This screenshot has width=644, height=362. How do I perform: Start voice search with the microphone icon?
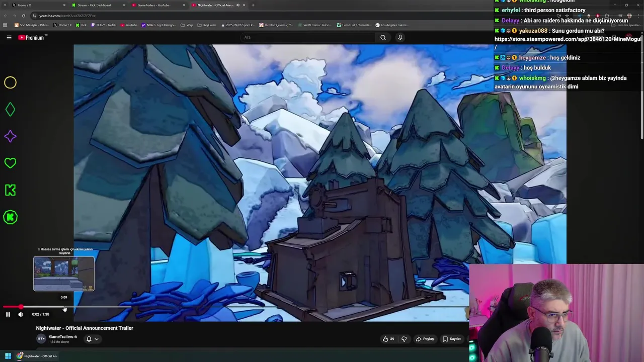[x=400, y=37]
